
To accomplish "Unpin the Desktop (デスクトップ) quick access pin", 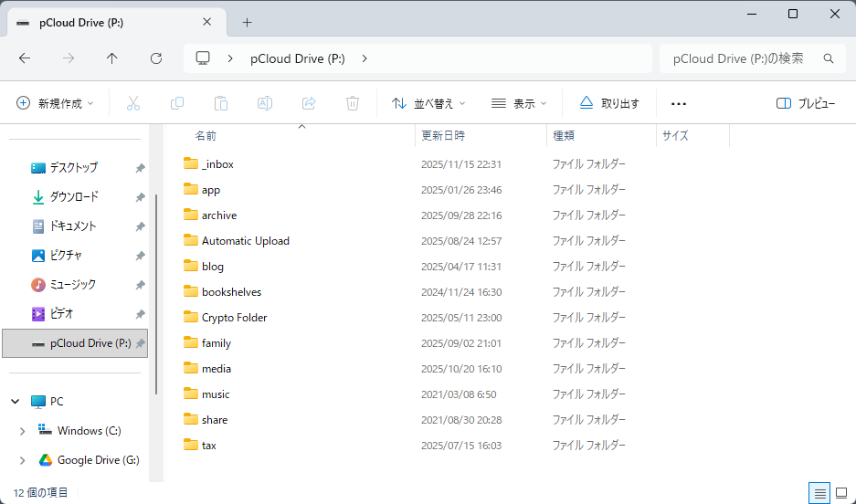I will coord(140,168).
